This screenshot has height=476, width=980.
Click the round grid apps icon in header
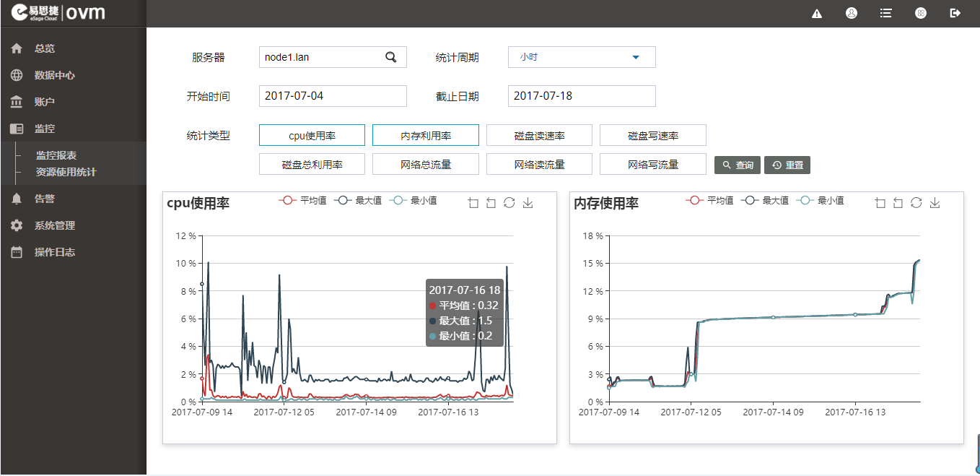click(921, 13)
